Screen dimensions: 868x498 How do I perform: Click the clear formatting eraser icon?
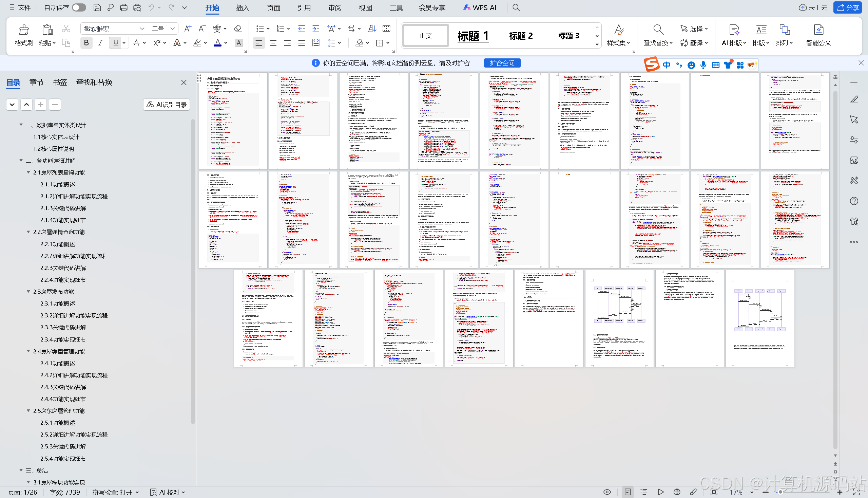(x=238, y=29)
